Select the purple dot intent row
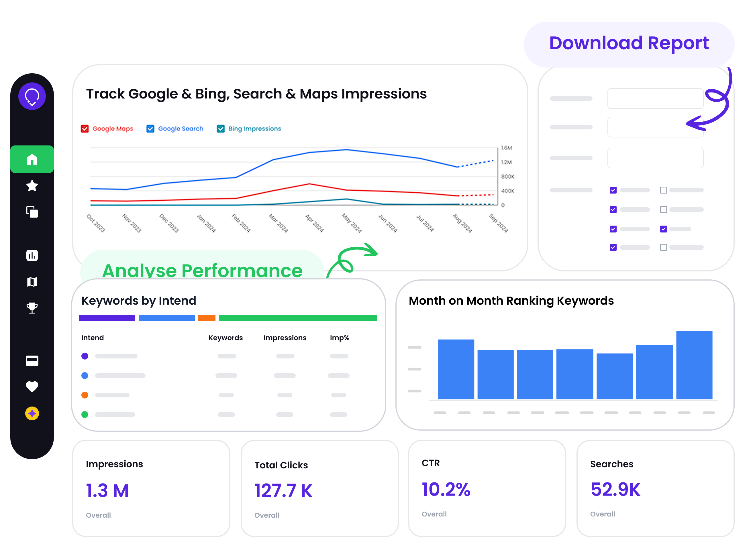 pyautogui.click(x=215, y=356)
